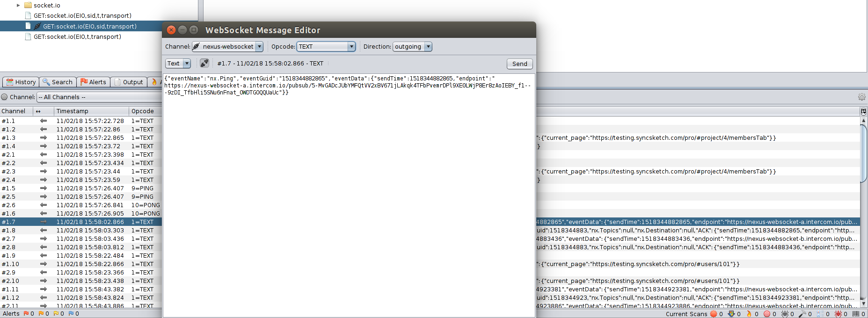The height and width of the screenshot is (318, 868).
Task: Click the red AJAX spider status icon
Action: pyautogui.click(x=838, y=314)
